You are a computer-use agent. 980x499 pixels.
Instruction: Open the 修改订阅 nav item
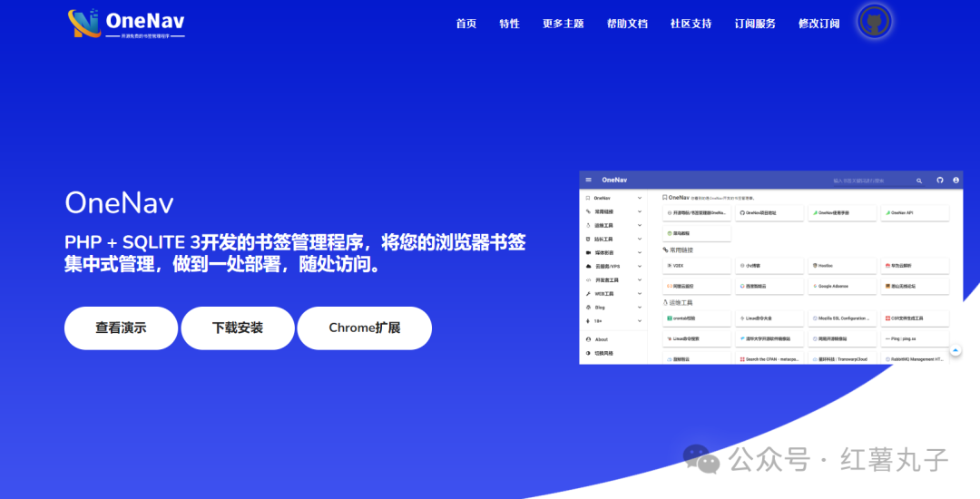(x=818, y=24)
